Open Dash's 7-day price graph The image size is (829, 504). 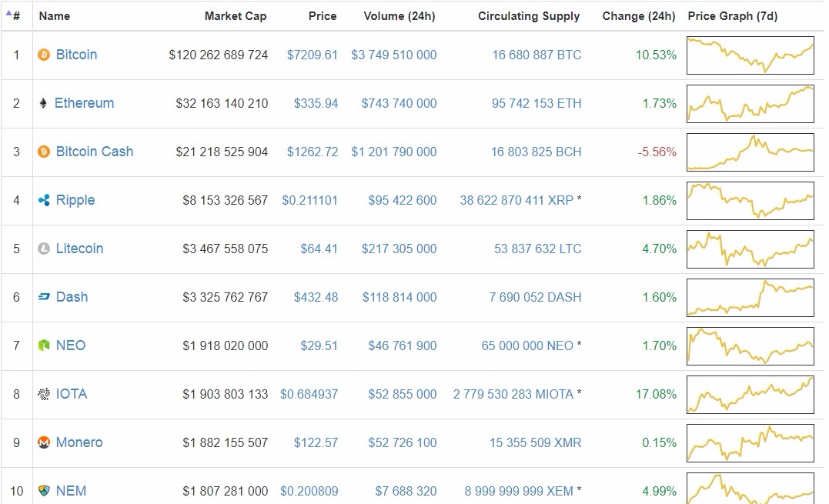750,298
